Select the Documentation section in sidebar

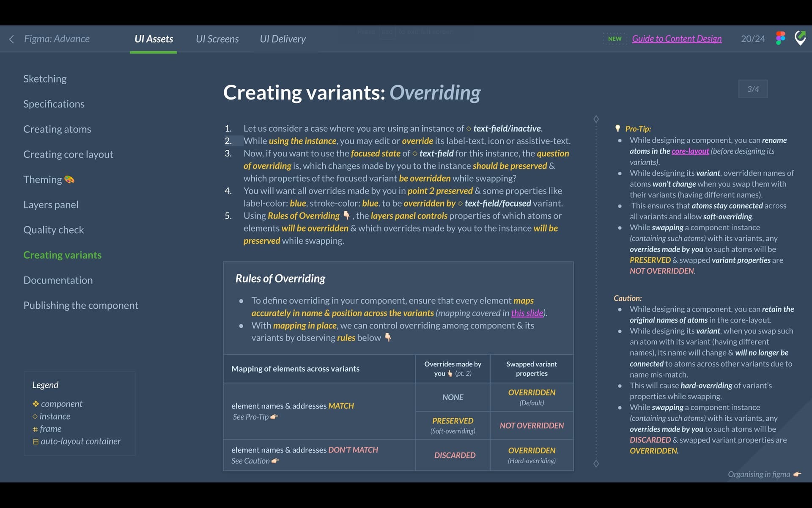click(58, 280)
